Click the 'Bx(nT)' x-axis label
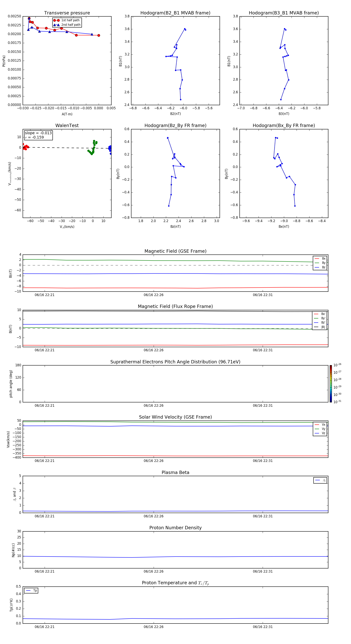Screen dimensions: 351x644 tap(284, 227)
